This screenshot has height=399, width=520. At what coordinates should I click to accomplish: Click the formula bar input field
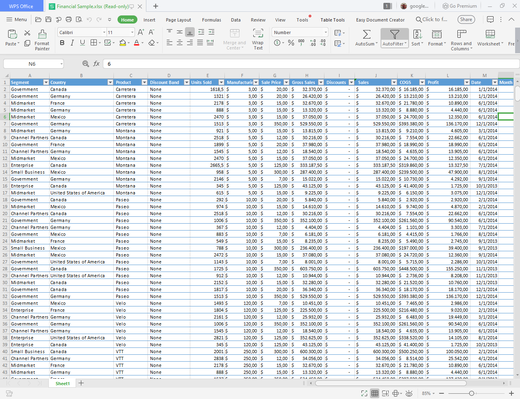tap(310, 64)
